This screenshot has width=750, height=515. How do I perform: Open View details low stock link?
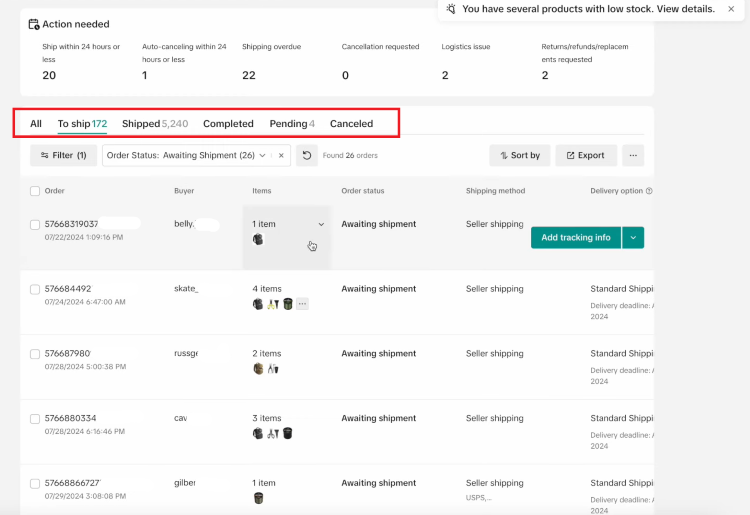(685, 9)
